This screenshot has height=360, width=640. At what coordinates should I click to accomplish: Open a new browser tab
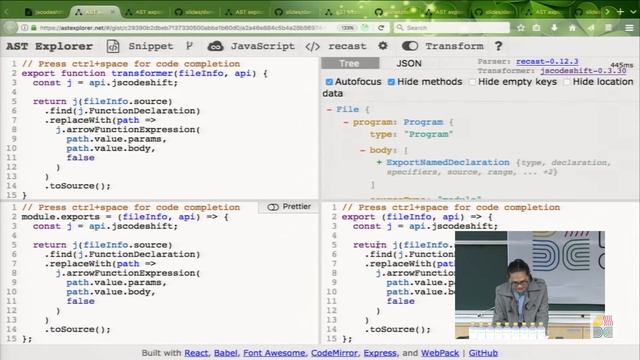tap(620, 12)
